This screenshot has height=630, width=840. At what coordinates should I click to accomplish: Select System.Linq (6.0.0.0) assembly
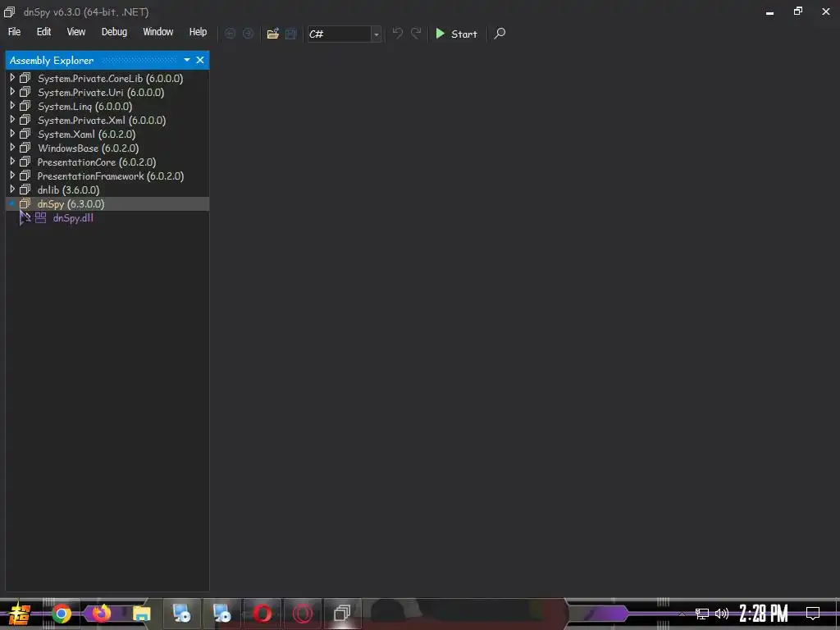tap(84, 106)
